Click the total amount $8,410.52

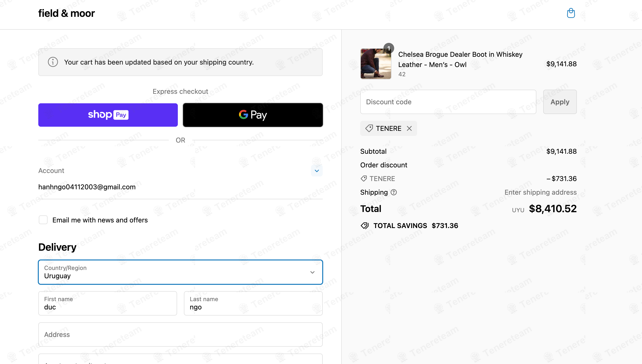(x=552, y=209)
